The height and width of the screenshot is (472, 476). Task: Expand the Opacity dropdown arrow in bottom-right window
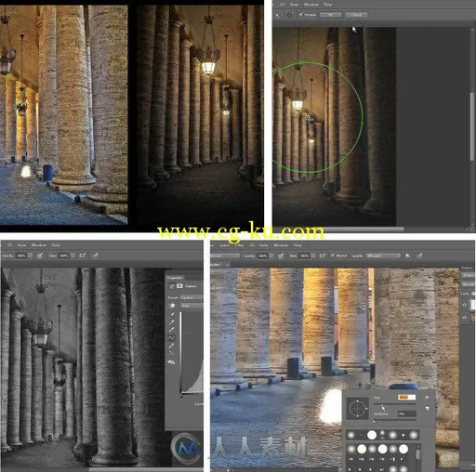point(271,256)
